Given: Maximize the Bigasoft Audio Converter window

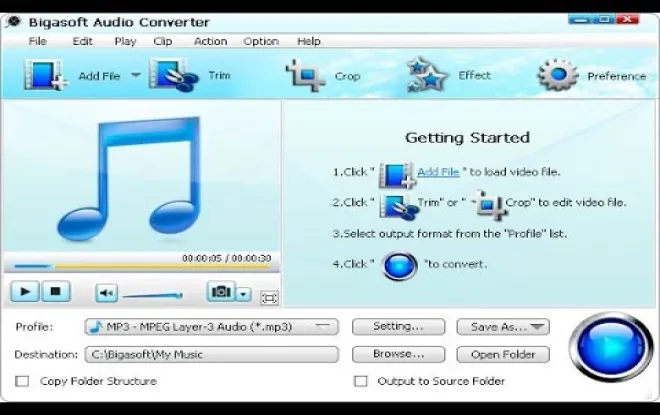Looking at the screenshot, I should pos(604,19).
